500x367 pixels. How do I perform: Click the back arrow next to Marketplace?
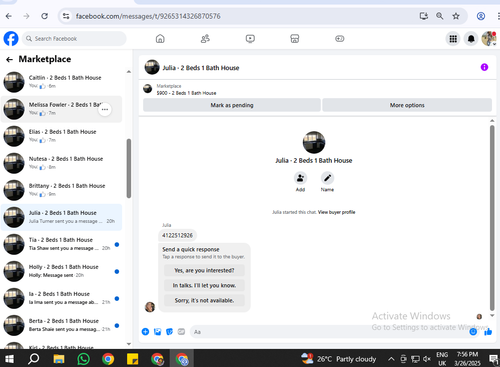9,60
